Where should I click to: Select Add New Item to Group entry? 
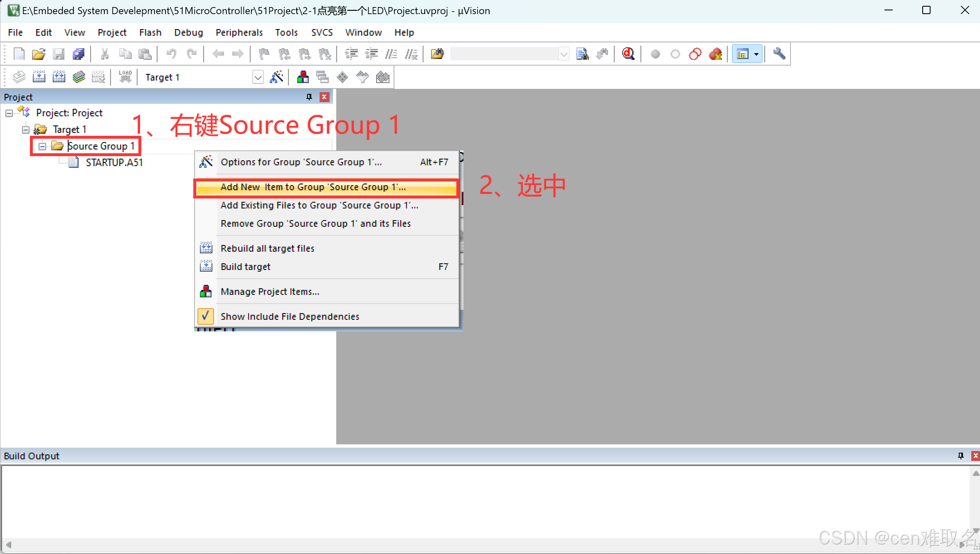(313, 187)
